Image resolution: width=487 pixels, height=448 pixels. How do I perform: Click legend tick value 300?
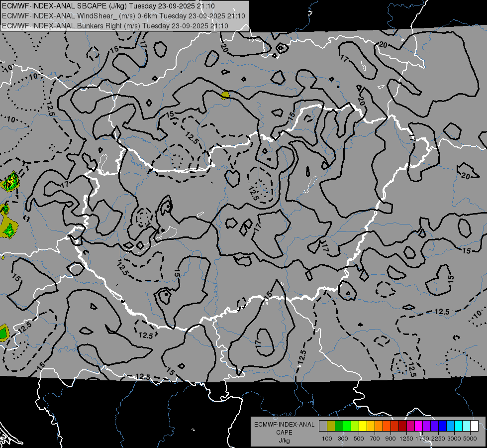click(343, 439)
